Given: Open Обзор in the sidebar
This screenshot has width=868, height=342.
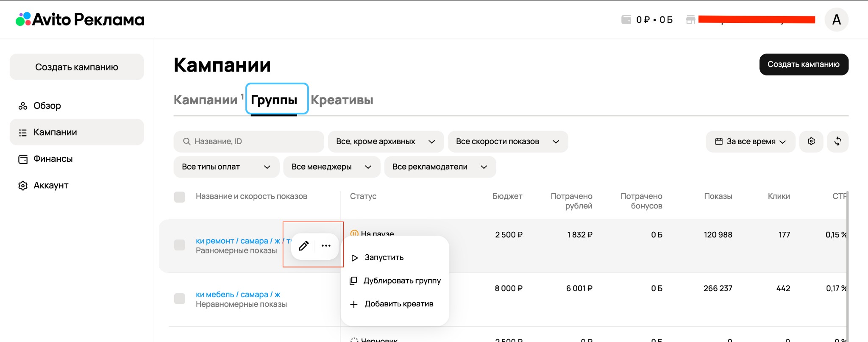Looking at the screenshot, I should pos(47,106).
